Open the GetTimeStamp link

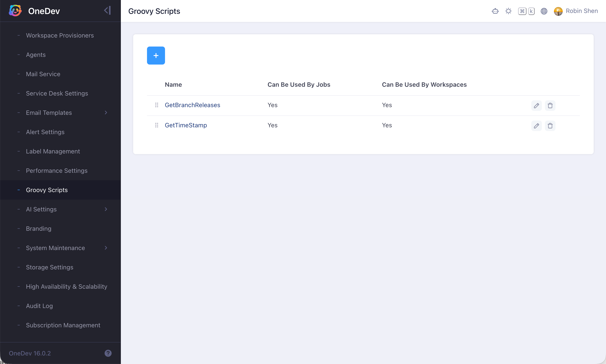pyautogui.click(x=186, y=125)
